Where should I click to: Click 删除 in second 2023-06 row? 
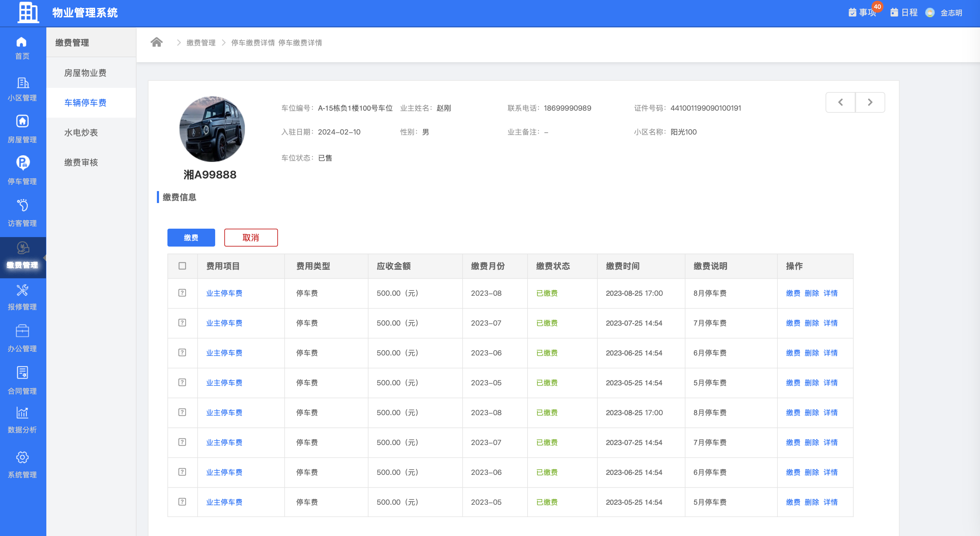click(812, 472)
